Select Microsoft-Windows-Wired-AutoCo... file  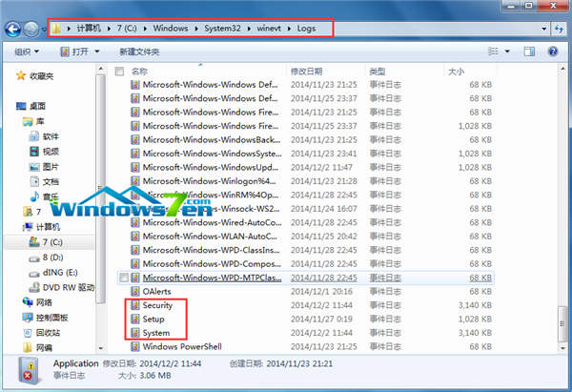(212, 222)
